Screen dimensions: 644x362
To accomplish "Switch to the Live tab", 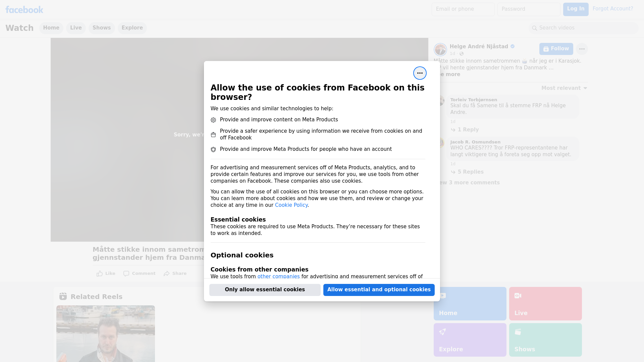I will (x=76, y=28).
